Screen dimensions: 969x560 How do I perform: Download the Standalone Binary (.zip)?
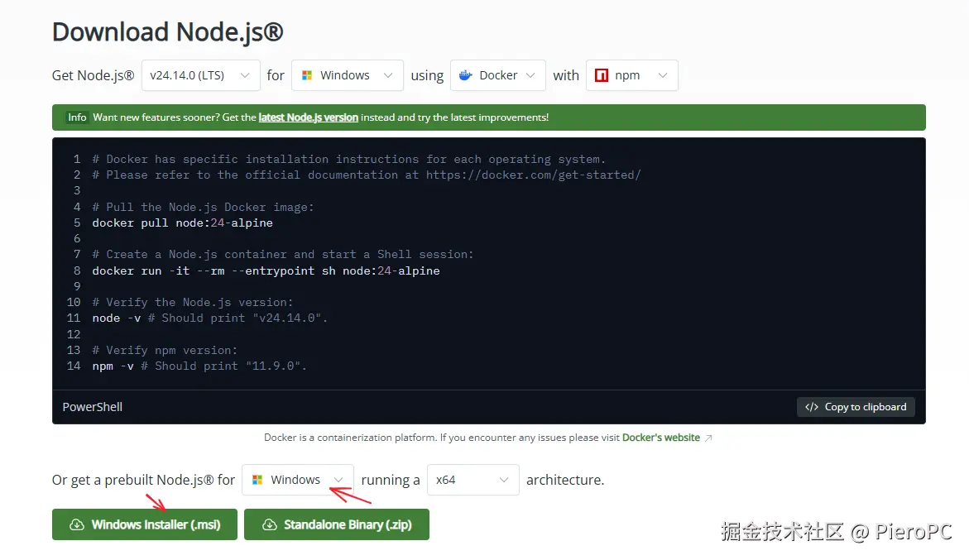pyautogui.click(x=336, y=524)
